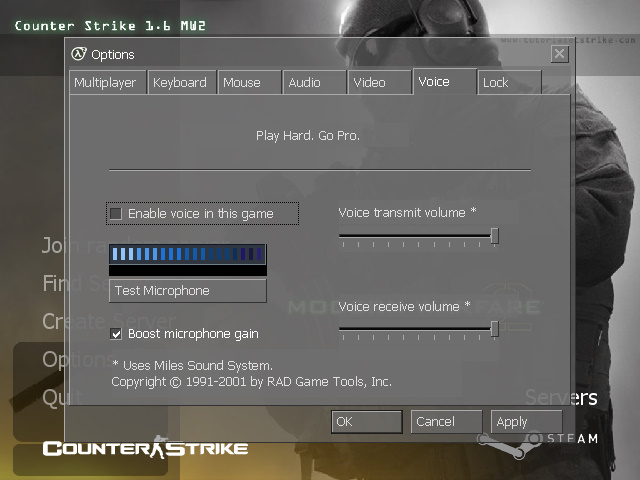This screenshot has height=480, width=640.
Task: Click the Counter-Strike logo at bottom left
Action: tap(145, 448)
